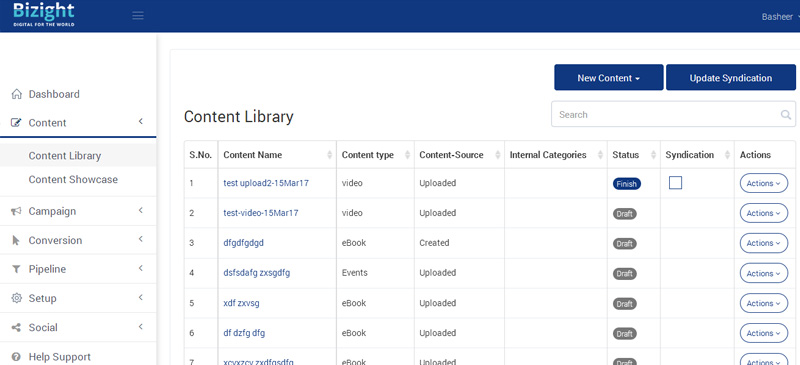Expand the Pipeline menu chevron

click(141, 268)
